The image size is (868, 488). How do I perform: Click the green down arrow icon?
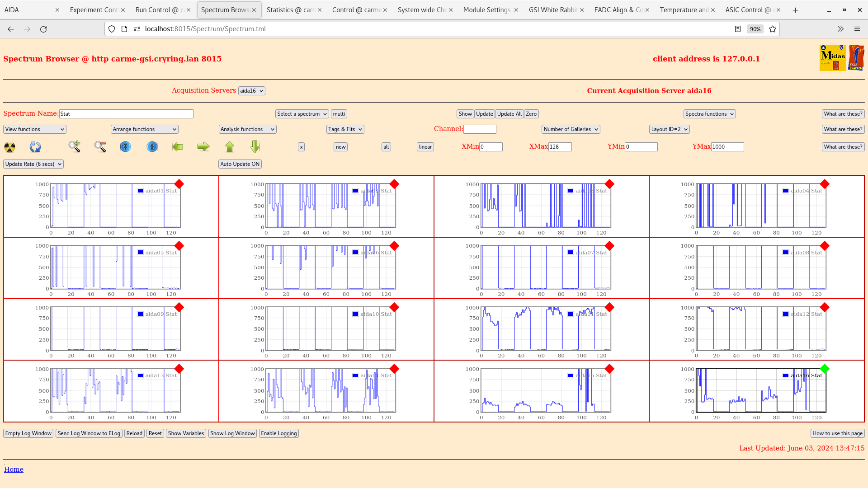tap(255, 146)
